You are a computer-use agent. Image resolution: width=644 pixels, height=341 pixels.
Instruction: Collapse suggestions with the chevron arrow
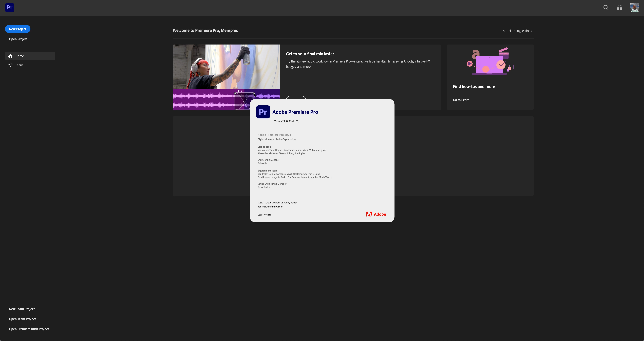pos(504,31)
